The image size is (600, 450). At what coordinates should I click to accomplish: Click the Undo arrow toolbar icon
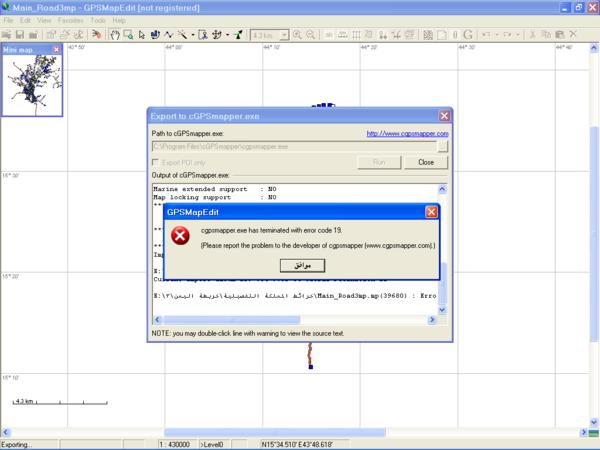pos(486,35)
